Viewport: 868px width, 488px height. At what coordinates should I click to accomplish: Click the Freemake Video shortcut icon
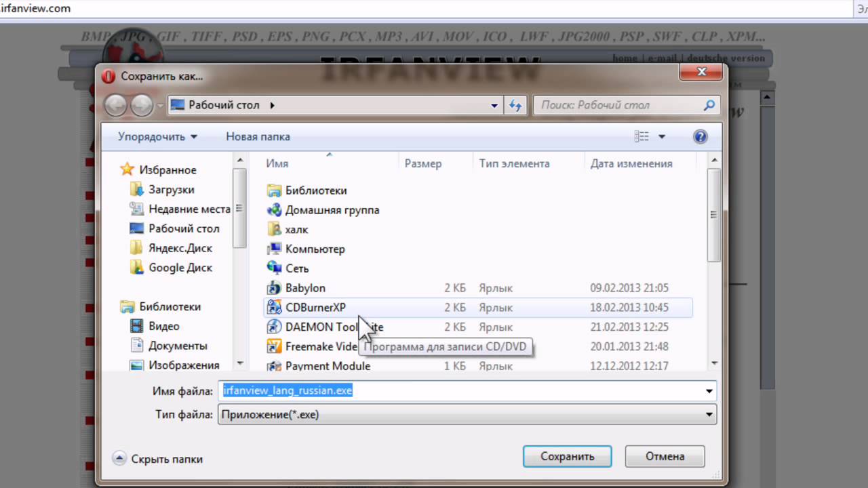coord(274,346)
